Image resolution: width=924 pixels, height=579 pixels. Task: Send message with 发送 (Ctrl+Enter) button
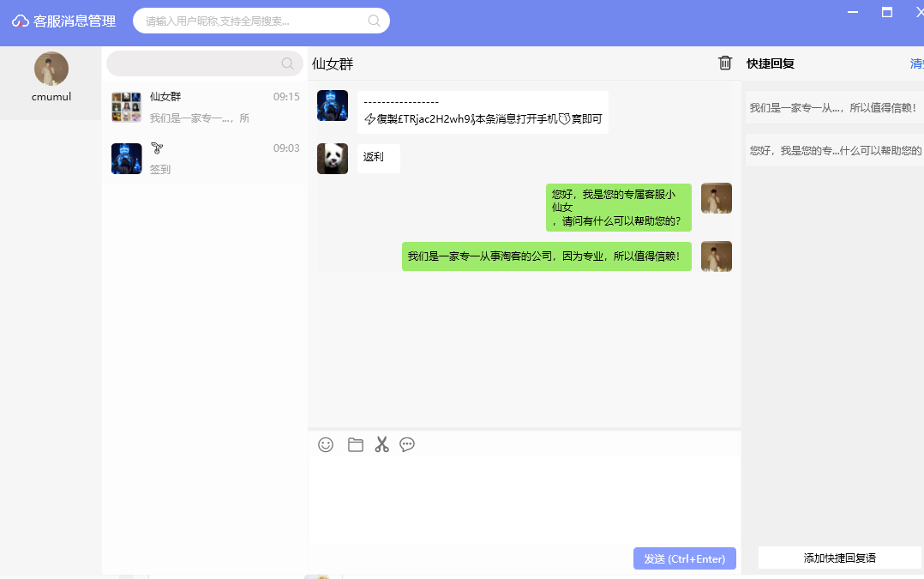pyautogui.click(x=685, y=558)
